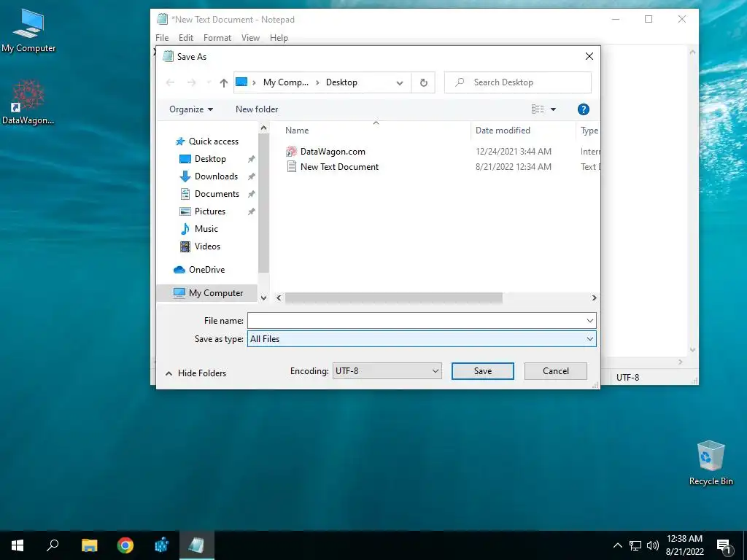Image resolution: width=747 pixels, height=560 pixels.
Task: Click the Cancel button
Action: pyautogui.click(x=555, y=371)
